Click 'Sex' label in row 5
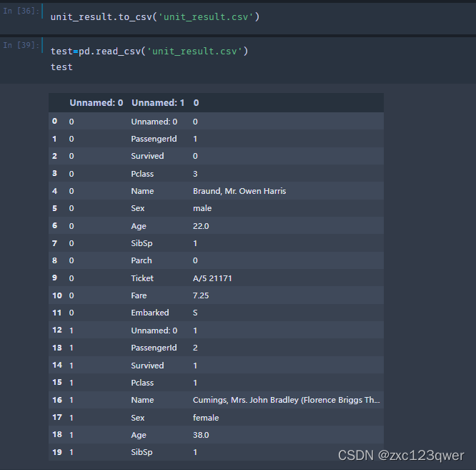The height and width of the screenshot is (470, 476). pos(138,208)
